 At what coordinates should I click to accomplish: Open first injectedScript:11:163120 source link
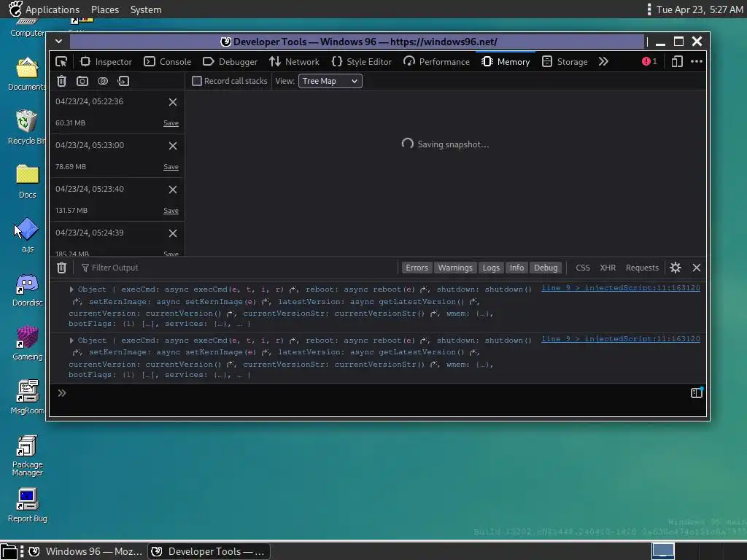[x=620, y=287]
